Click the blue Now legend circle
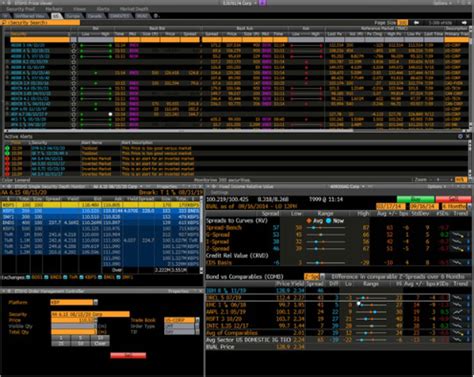 tap(328, 221)
